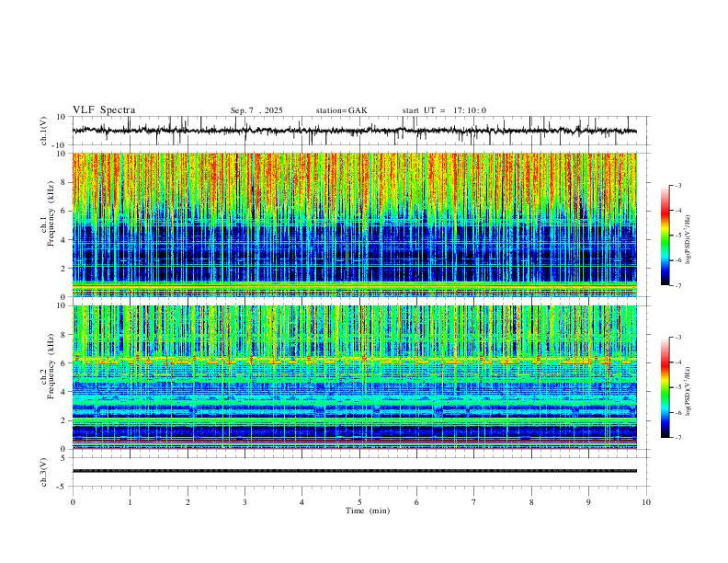Click the orange 6 kHz band in ch.2 spectrogram

point(354,360)
